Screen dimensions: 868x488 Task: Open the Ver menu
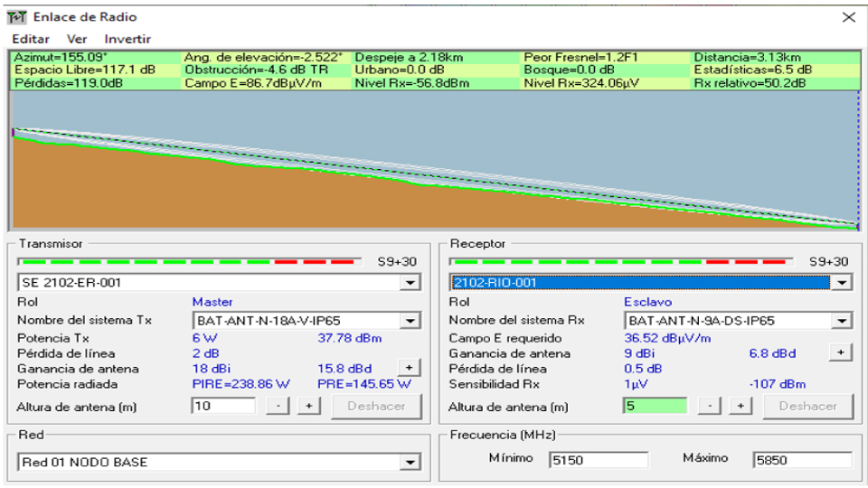click(77, 39)
